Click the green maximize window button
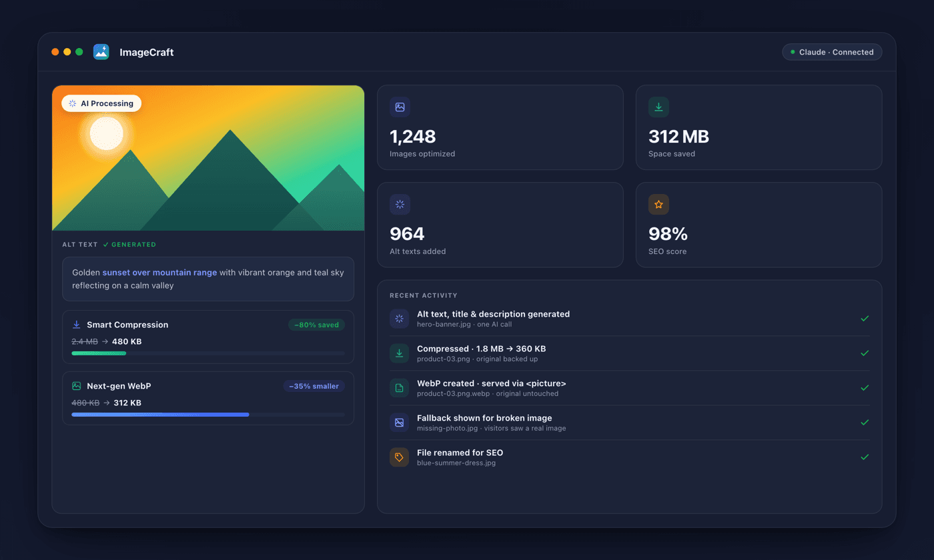The height and width of the screenshot is (560, 934). tap(79, 52)
